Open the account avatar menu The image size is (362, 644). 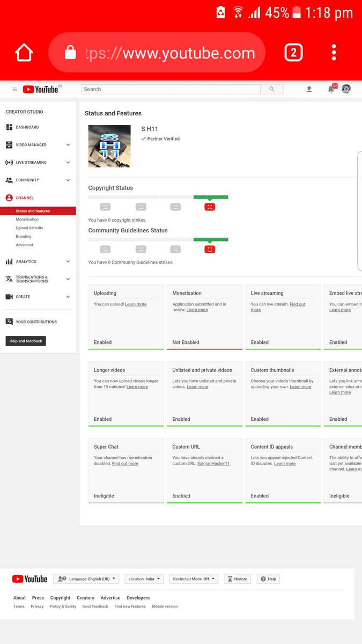(346, 89)
